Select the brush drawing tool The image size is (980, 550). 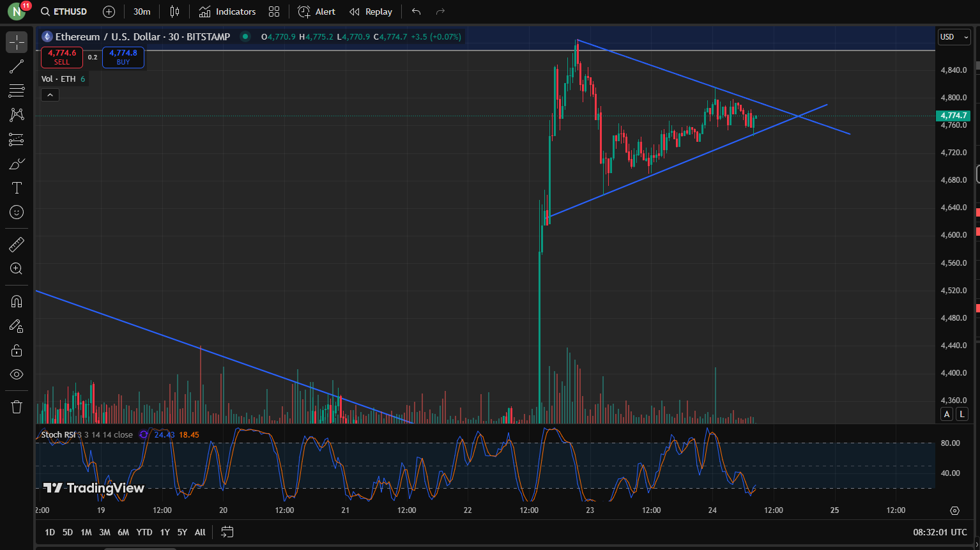point(17,164)
